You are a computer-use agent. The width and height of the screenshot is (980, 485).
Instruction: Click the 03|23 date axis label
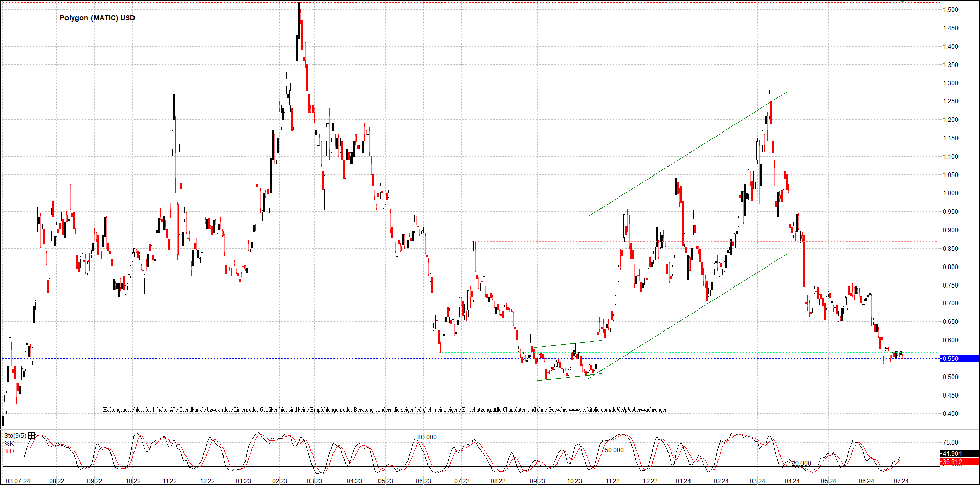(315, 481)
